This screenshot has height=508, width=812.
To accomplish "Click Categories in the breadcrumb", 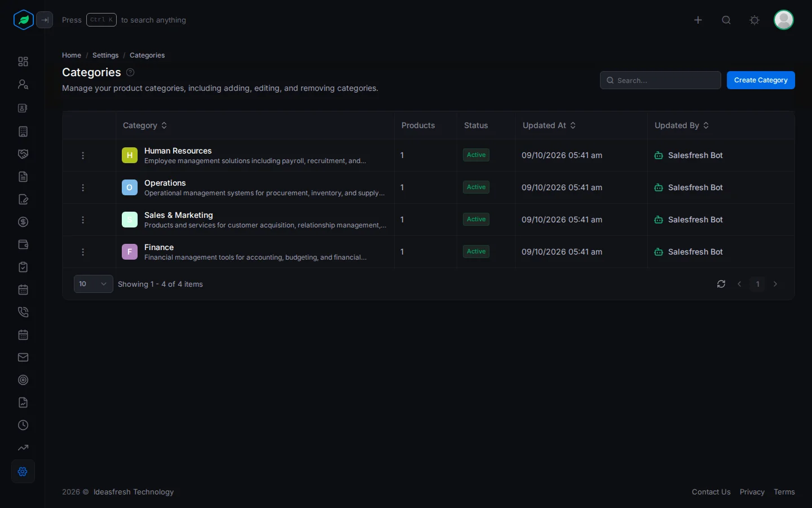I will click(x=147, y=55).
